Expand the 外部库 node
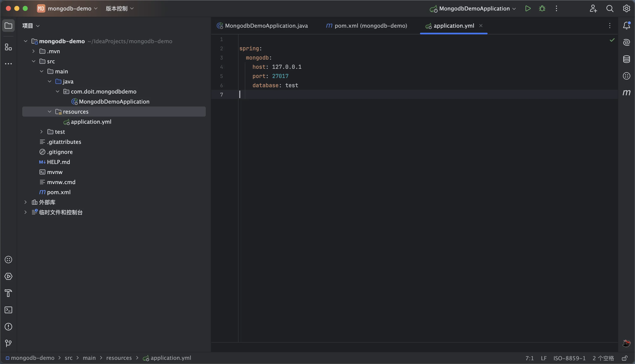This screenshot has width=635, height=364. 26,202
